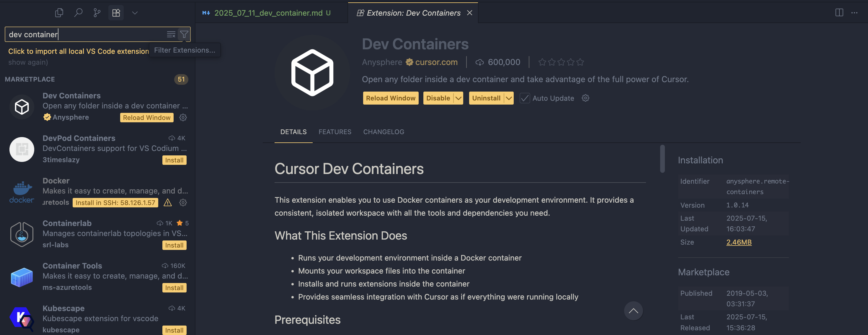This screenshot has height=335, width=868.
Task: Open the Search view in the sidebar
Action: click(x=78, y=12)
